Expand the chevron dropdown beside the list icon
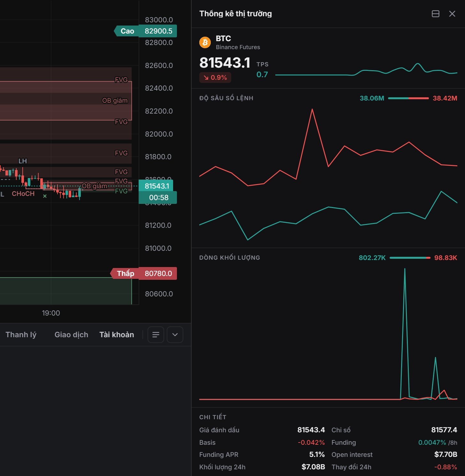The width and height of the screenshot is (465, 476). pyautogui.click(x=175, y=335)
